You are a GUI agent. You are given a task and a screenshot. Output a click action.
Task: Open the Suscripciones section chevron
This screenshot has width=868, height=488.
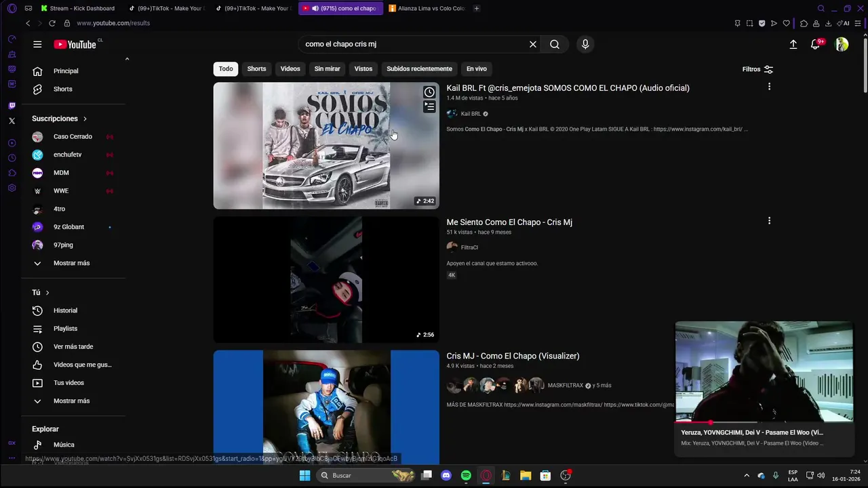[x=85, y=119]
